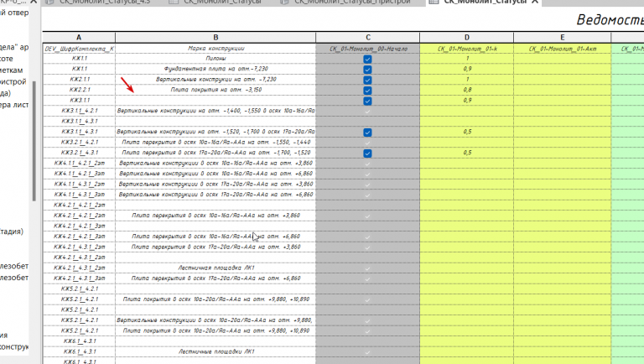Select cell Плита перекрытия 10а-16а на отм. +6,860
Screen dimensions: 644x364
[x=216, y=237]
